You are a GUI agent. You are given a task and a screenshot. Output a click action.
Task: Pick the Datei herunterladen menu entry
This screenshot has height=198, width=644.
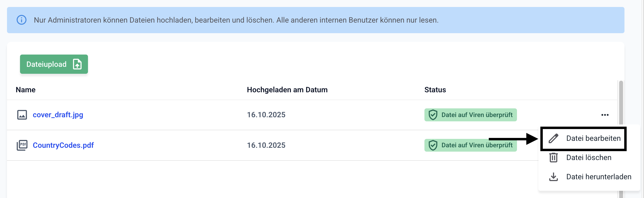(598, 177)
